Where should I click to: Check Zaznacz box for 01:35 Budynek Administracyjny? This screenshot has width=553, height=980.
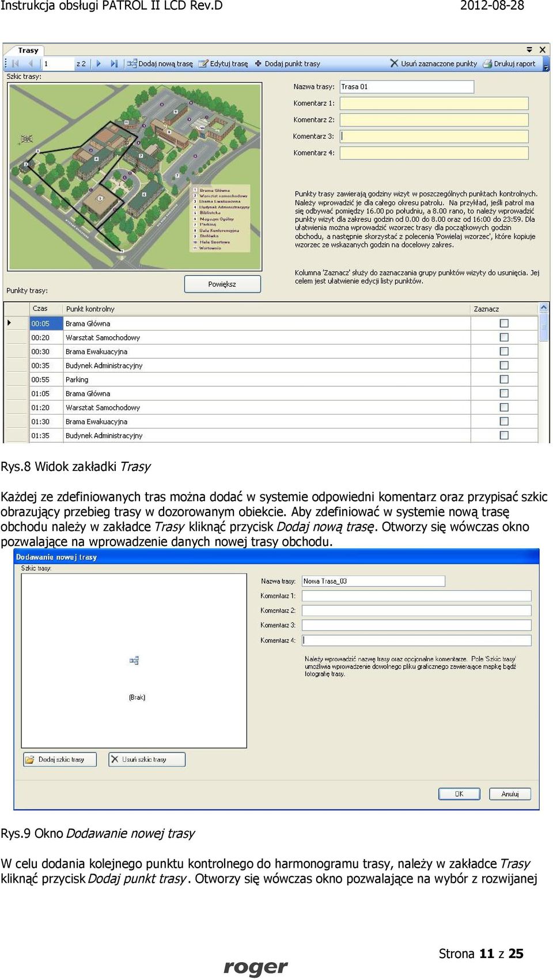504,435
